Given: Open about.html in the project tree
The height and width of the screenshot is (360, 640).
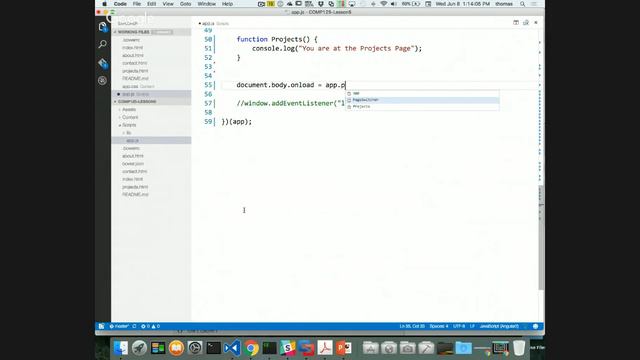Looking at the screenshot, I should point(133,156).
